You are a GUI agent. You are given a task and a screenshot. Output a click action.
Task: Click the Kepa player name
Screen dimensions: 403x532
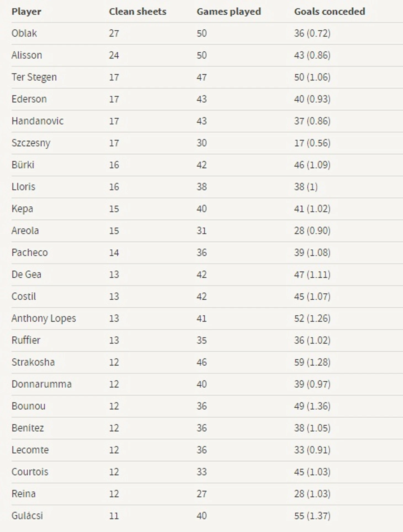point(22,209)
